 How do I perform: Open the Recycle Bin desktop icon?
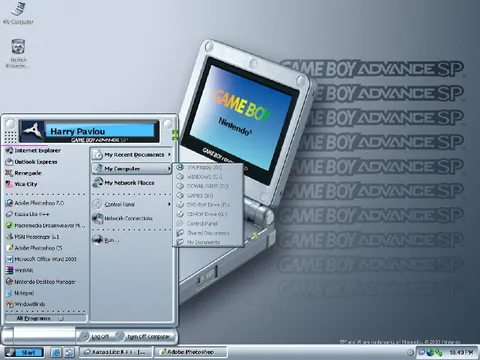point(18,53)
